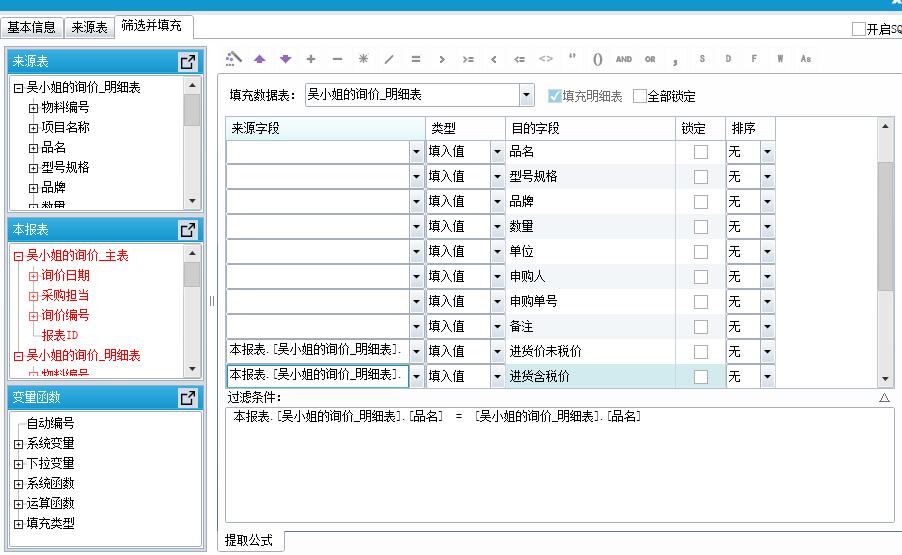Move the row up with the purple up arrow
This screenshot has height=555, width=902.
click(259, 59)
